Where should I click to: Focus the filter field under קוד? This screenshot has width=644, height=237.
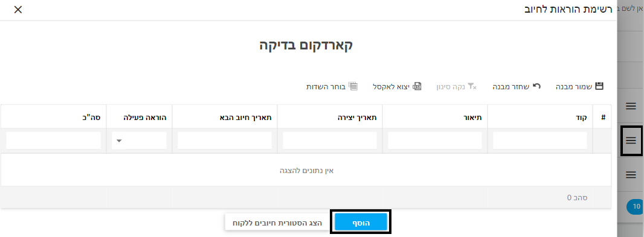(x=540, y=141)
